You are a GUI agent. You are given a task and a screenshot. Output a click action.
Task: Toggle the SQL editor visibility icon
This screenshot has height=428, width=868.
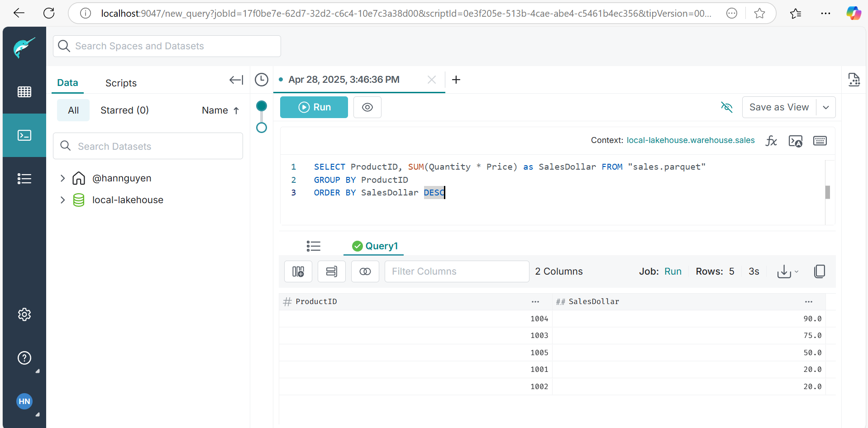pyautogui.click(x=727, y=107)
